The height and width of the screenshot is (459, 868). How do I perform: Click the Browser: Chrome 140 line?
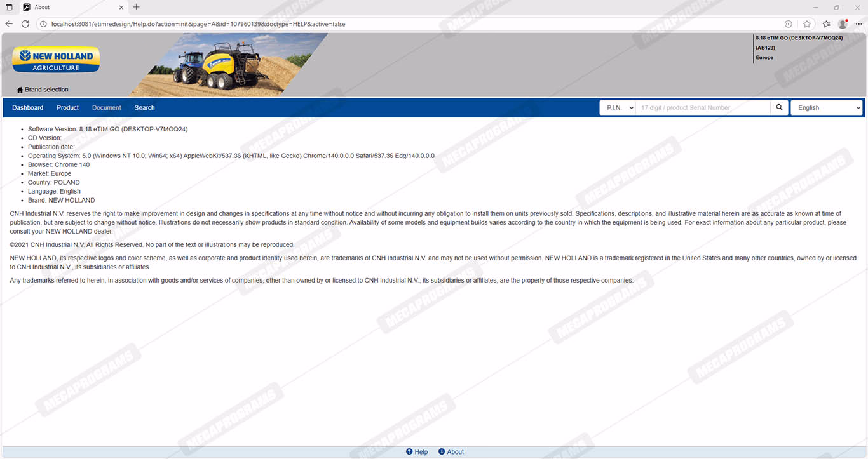(58, 164)
